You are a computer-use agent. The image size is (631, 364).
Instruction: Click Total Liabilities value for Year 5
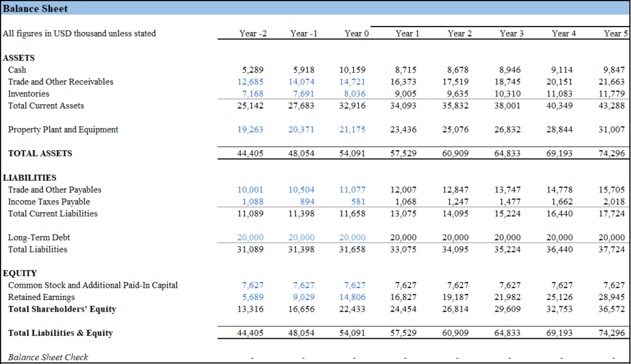tap(614, 249)
